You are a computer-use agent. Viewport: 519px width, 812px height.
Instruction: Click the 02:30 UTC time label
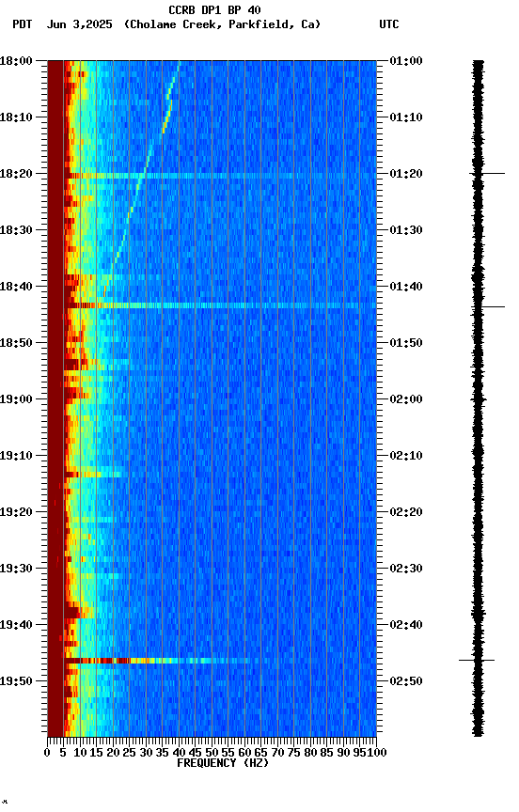[406, 569]
